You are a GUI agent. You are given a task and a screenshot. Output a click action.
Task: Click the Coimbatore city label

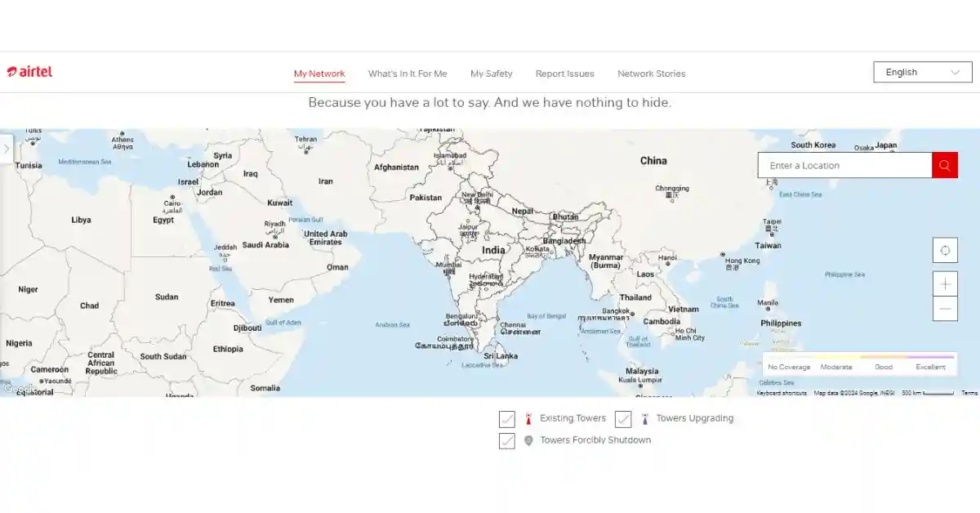455,338
